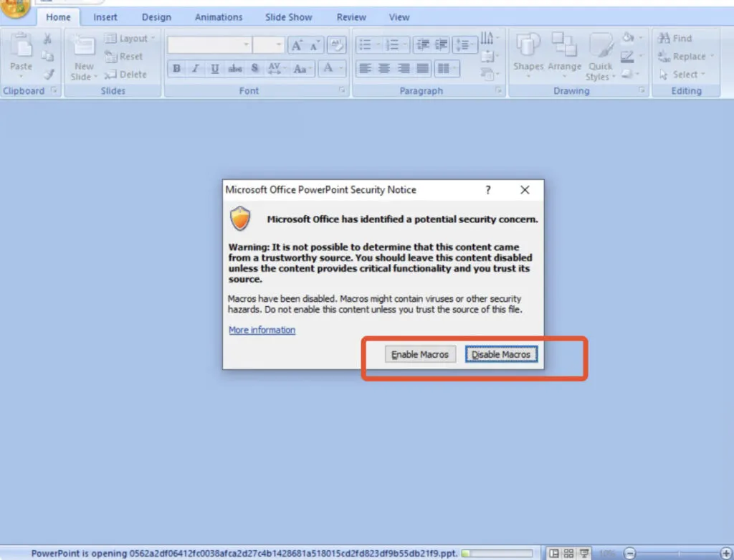Switch to the Review tab
The width and height of the screenshot is (734, 560).
[351, 17]
